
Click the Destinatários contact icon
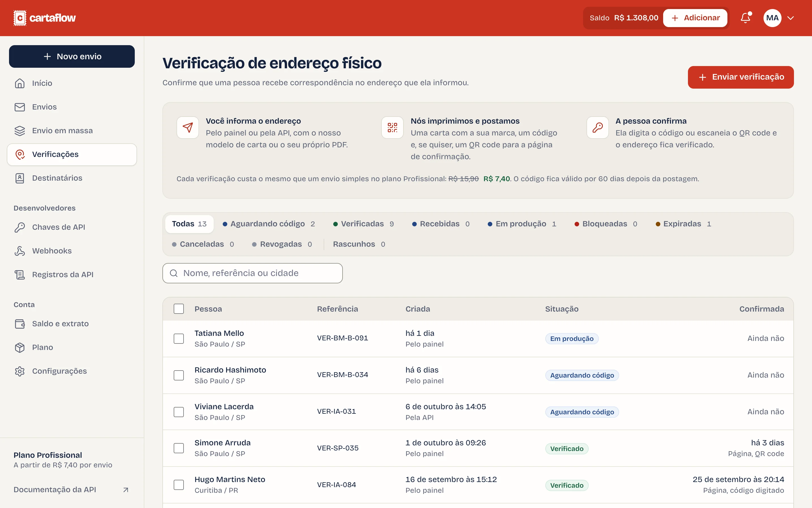tap(20, 178)
